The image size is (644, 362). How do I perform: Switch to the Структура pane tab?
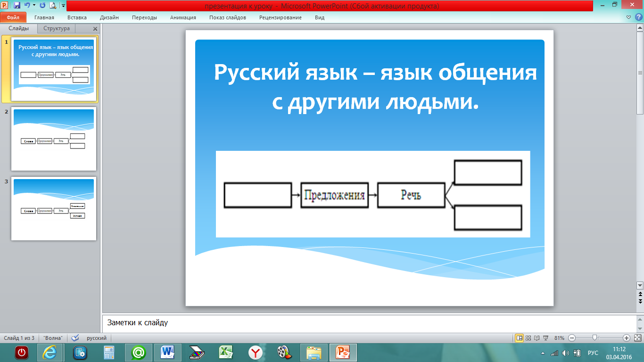(x=57, y=28)
